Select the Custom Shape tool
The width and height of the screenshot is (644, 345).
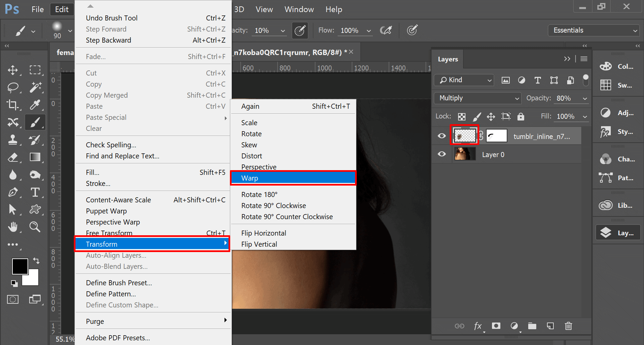[35, 209]
